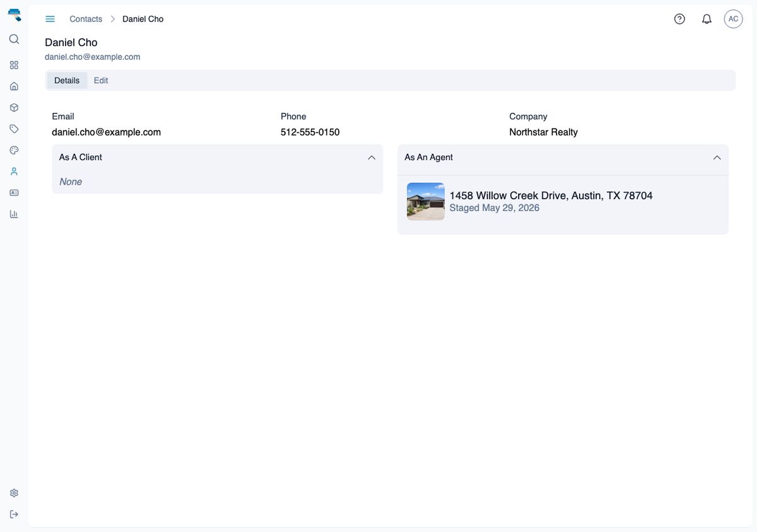
Task: Go to the home icon in the sidebar
Action: pos(14,86)
